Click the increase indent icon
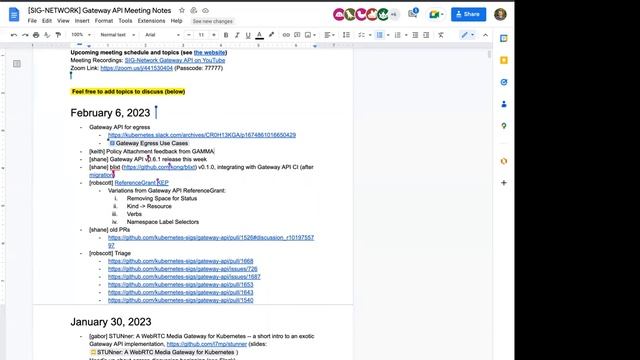The height and width of the screenshot is (360, 640). coord(426,35)
